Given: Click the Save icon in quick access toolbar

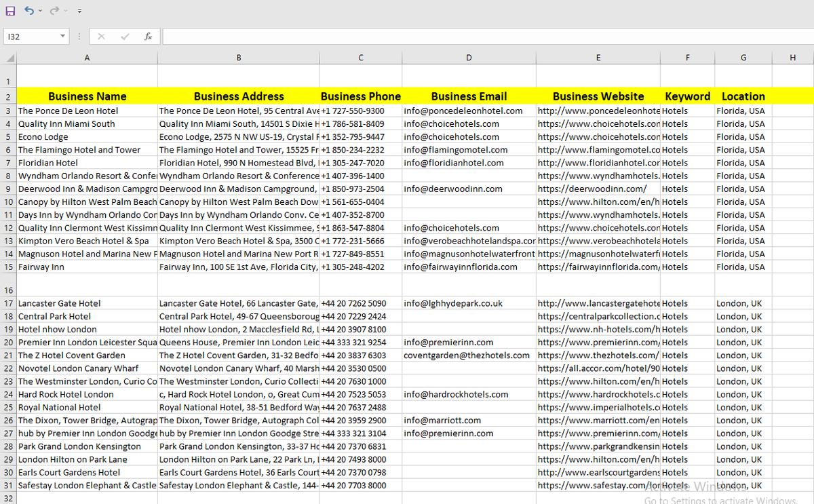Looking at the screenshot, I should coord(10,11).
